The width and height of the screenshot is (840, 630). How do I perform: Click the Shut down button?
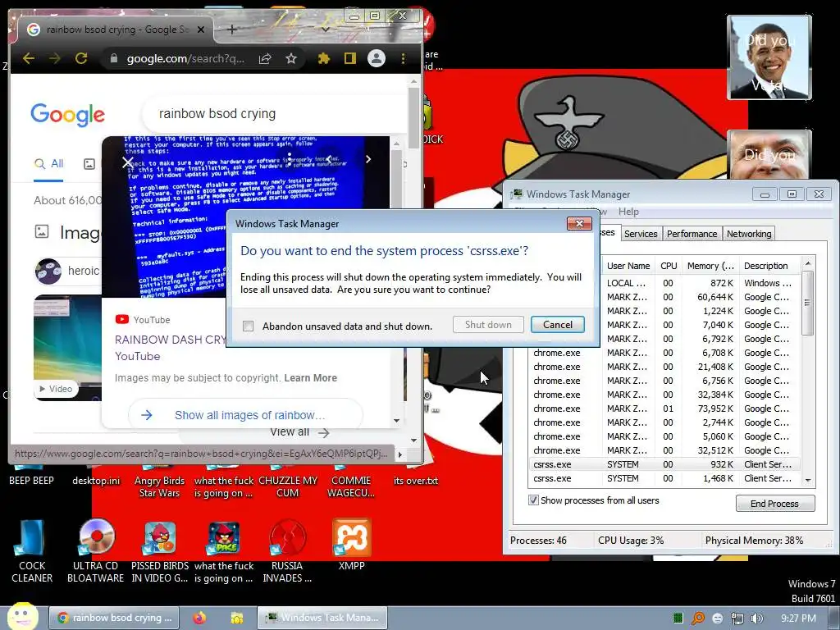coord(488,325)
